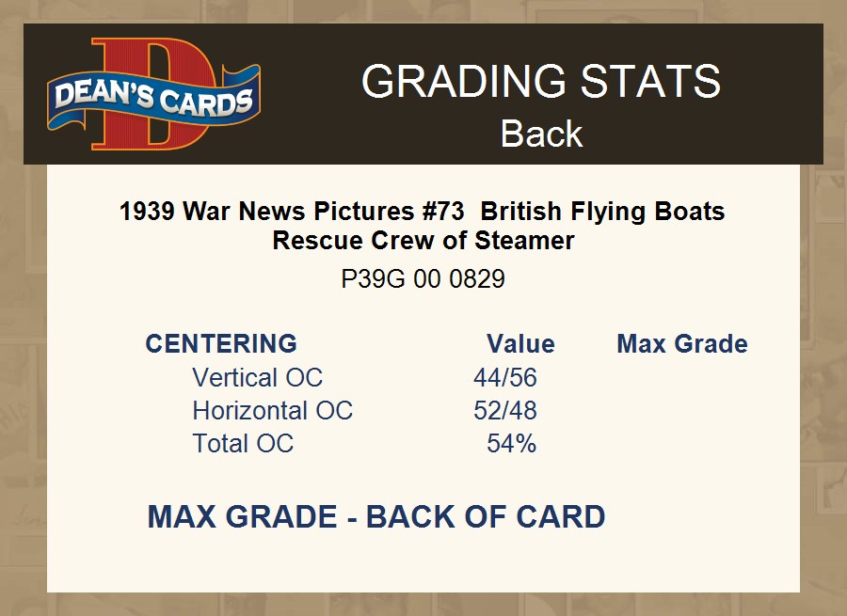This screenshot has height=616, width=847.
Task: Click the Max Grade column header
Action: click(x=682, y=343)
